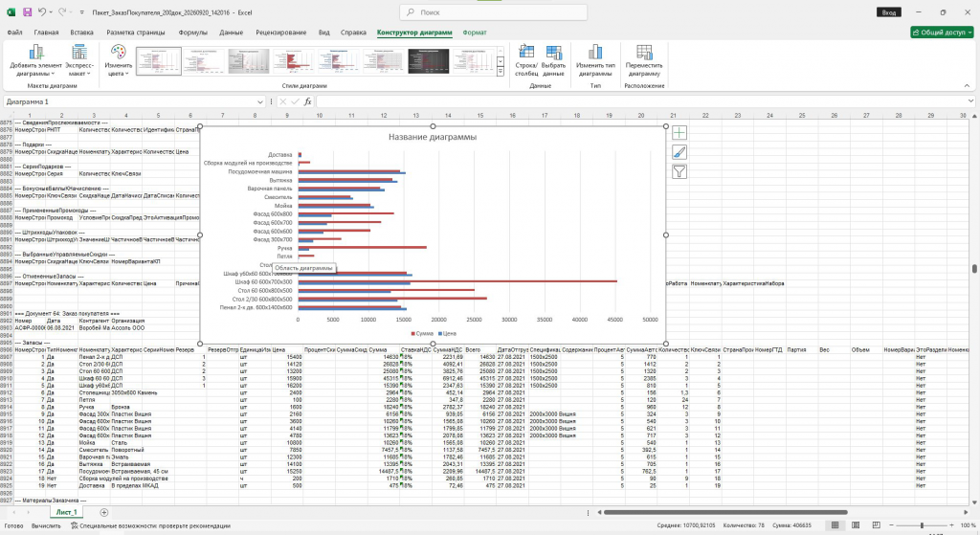Click the zoom slider handle
Image resolution: width=980 pixels, height=535 pixels.
(922, 525)
